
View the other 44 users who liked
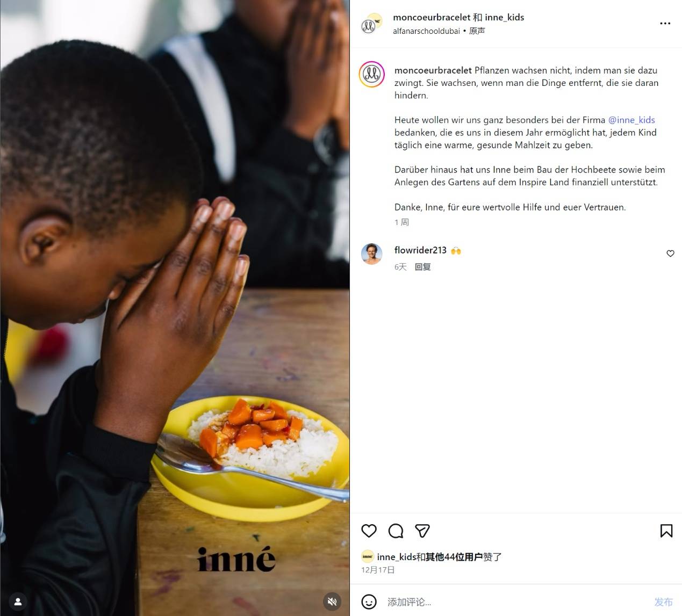[x=454, y=557]
